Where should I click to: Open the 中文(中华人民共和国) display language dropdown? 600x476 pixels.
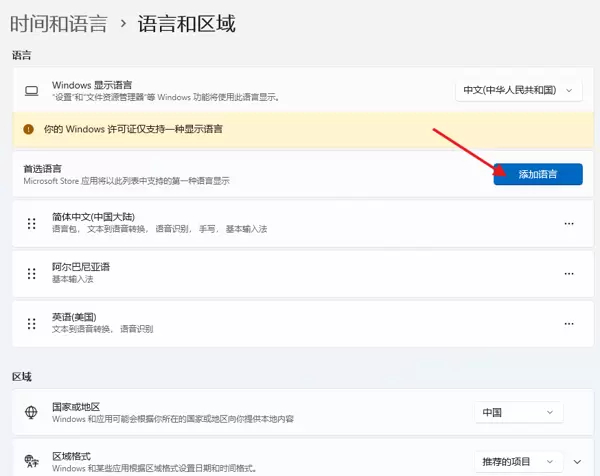[518, 91]
